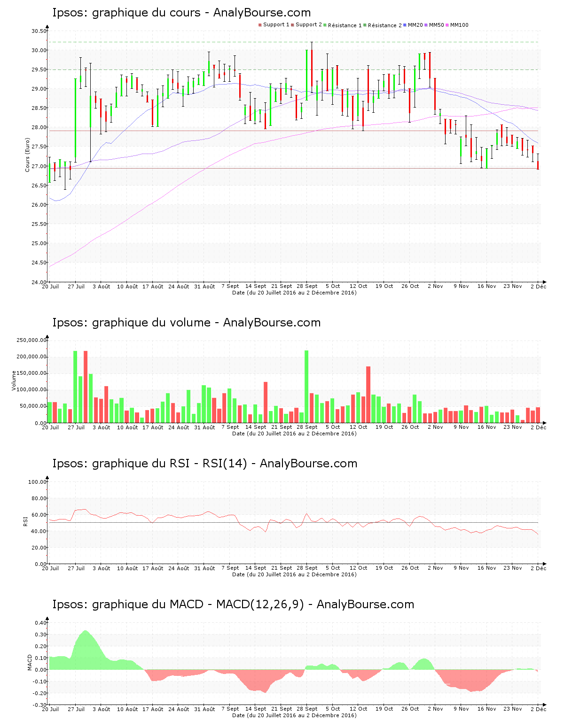Click '3 Août' date on the MACD chart axis
The height and width of the screenshot is (728, 564).
(x=102, y=709)
